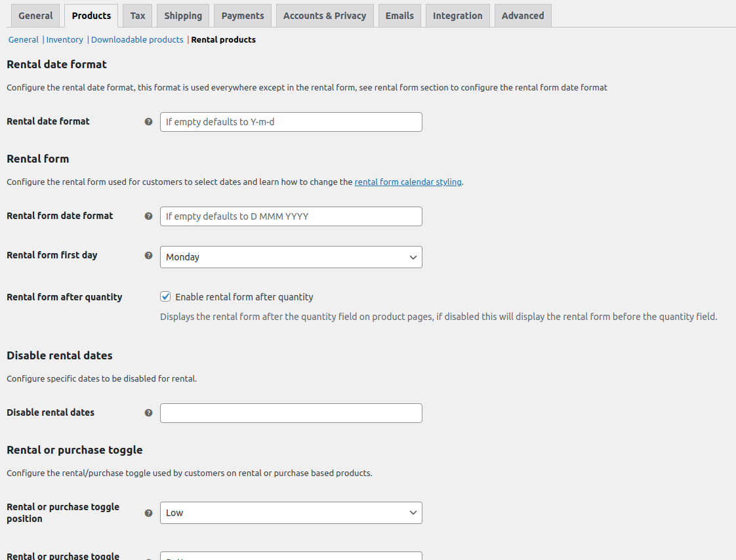Click help icon for Rental form first day
This screenshot has width=736, height=560.
tap(148, 255)
